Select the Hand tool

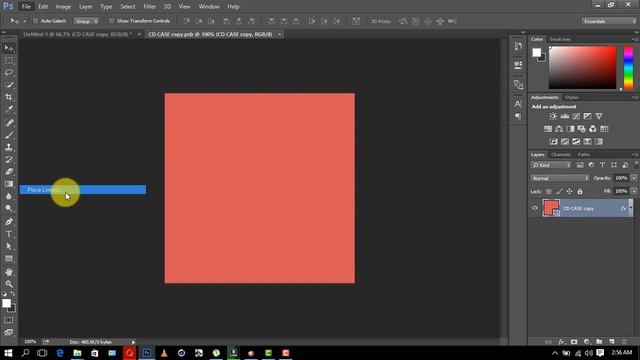[x=9, y=272]
